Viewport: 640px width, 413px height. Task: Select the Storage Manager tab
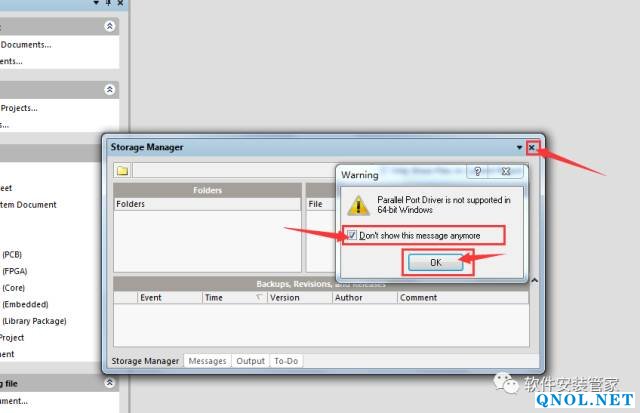145,361
